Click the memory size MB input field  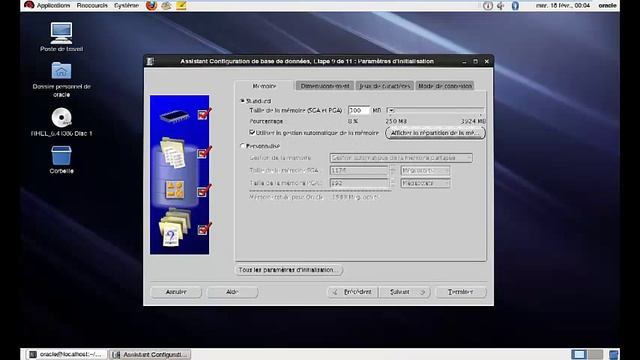point(359,110)
